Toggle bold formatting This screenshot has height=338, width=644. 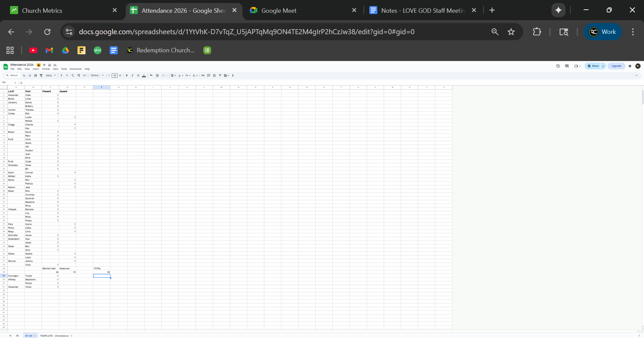[127, 75]
